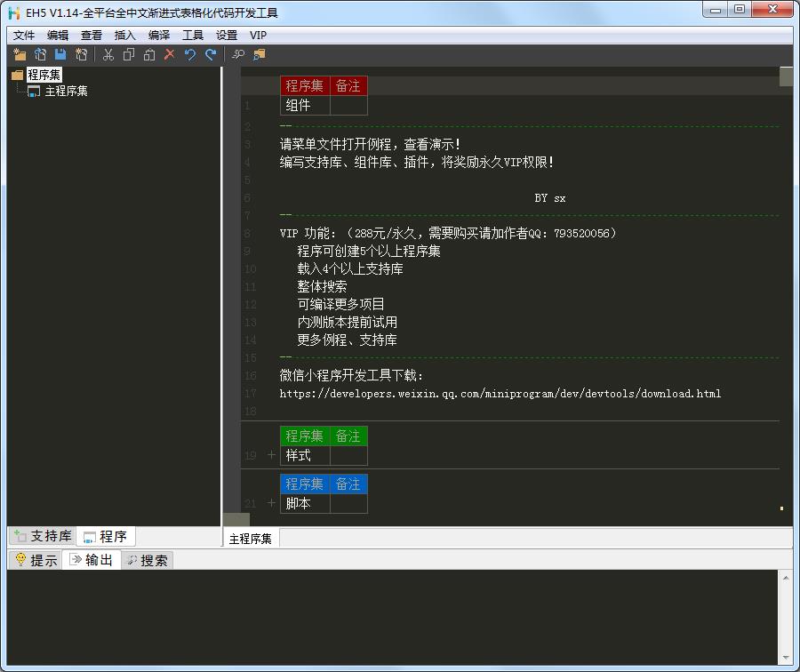Click the search icon in toolbar
Viewport: 800px width, 672px height.
(x=238, y=55)
